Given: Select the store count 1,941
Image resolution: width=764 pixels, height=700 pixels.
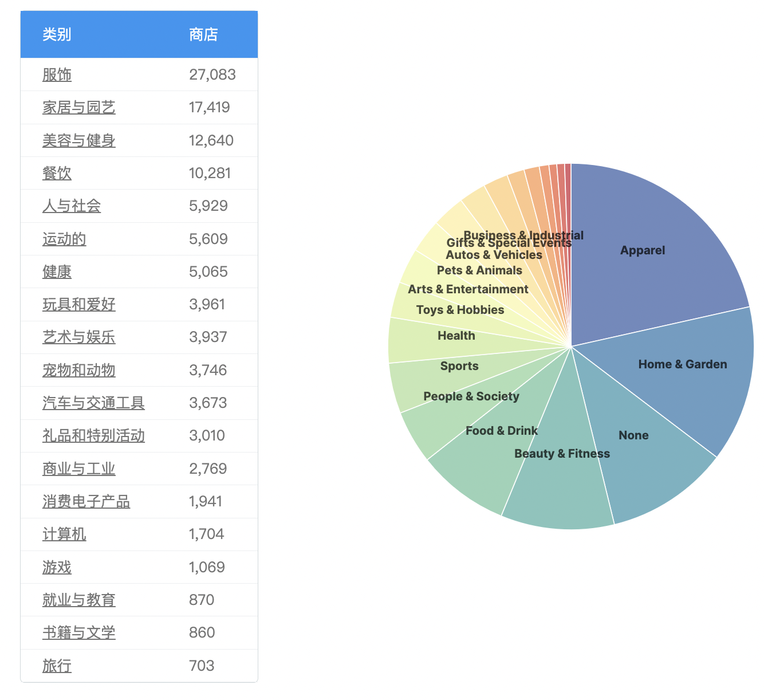Looking at the screenshot, I should coord(206,501).
